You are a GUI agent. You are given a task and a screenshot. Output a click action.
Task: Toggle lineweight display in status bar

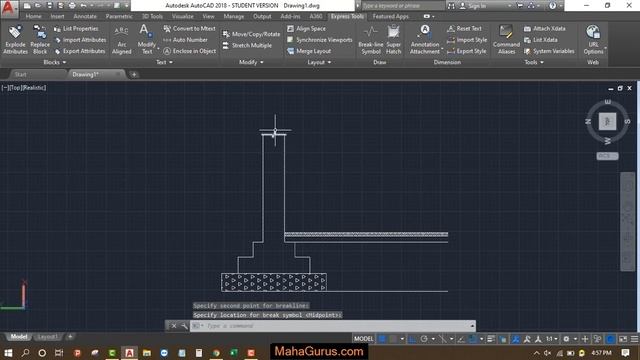tap(491, 339)
